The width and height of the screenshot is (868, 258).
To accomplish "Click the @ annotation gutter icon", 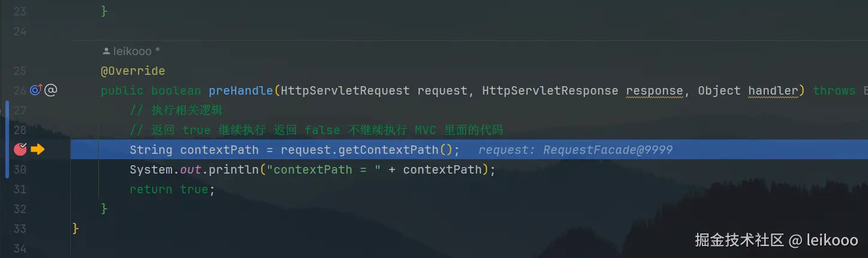I will [51, 90].
